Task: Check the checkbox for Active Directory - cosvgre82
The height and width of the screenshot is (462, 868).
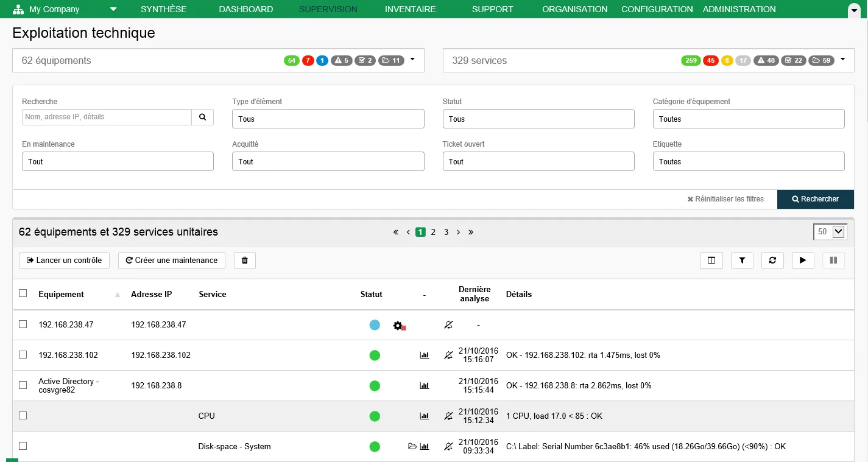Action: (23, 385)
